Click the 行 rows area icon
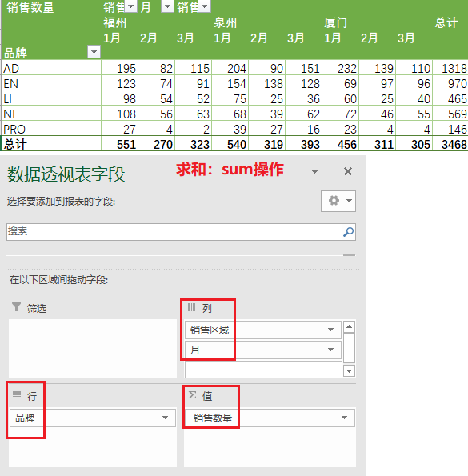Viewport: 468px width, 476px height. pos(17,395)
